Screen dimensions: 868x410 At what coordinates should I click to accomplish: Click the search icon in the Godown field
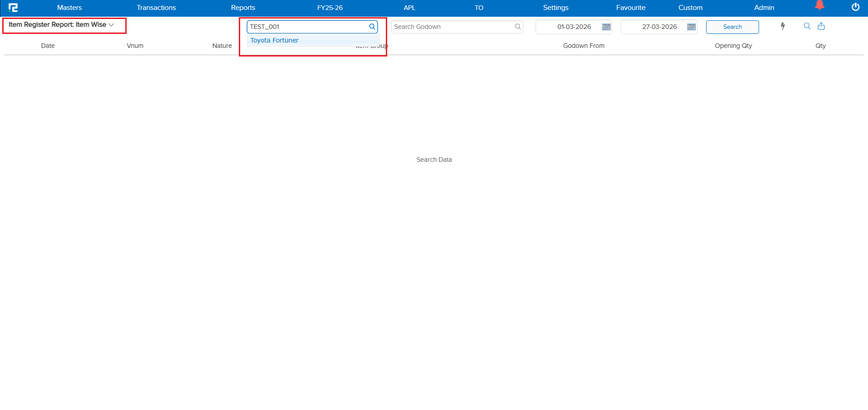[517, 27]
